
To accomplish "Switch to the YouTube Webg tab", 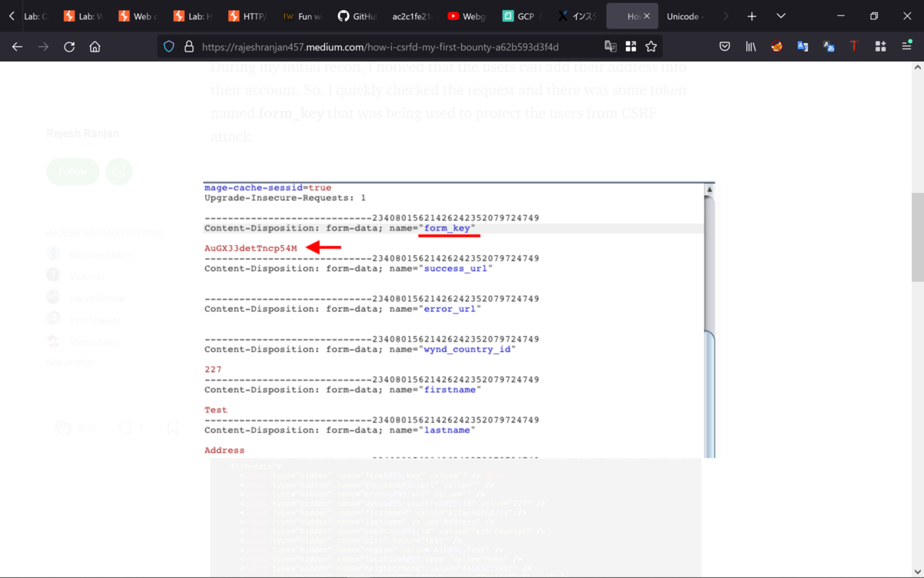I will point(466,16).
